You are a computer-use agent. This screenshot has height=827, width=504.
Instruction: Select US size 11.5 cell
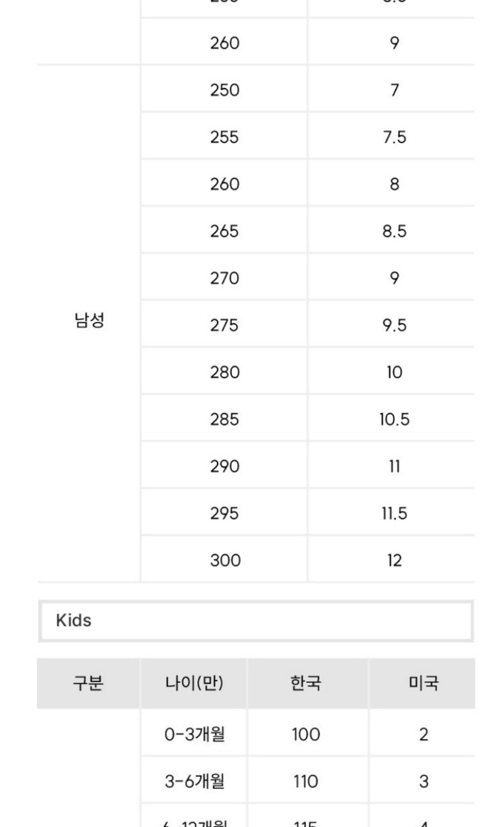coord(394,514)
